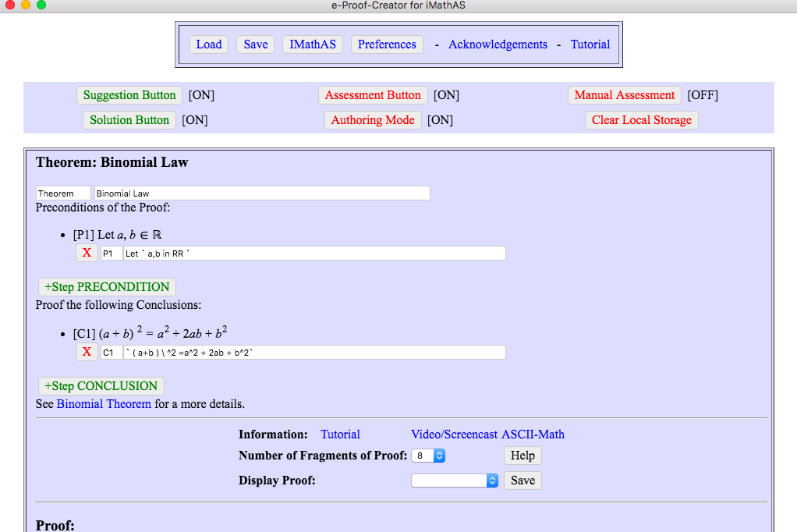Viewport: 797px width, 532px height.
Task: Enable Manual Assessment mode
Action: tap(625, 94)
